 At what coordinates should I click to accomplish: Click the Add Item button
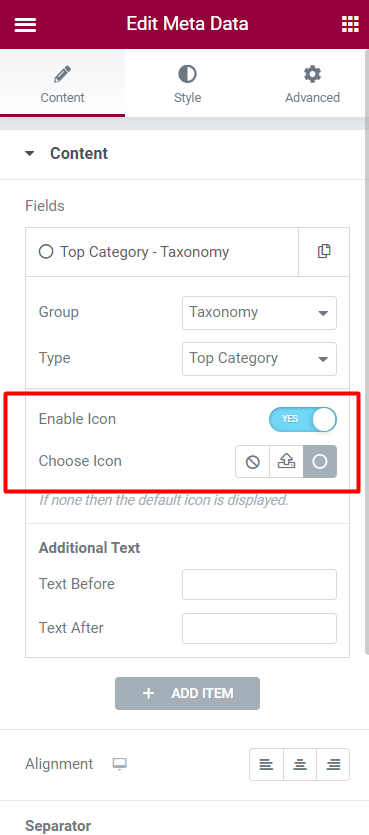(187, 693)
